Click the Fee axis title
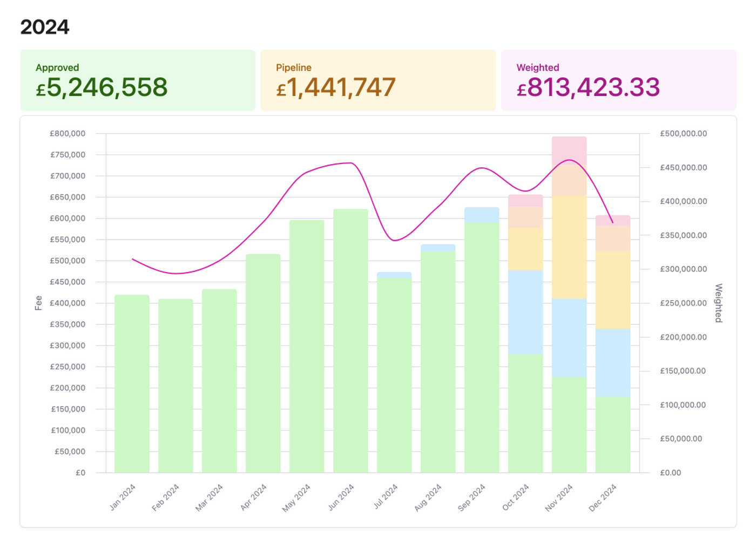This screenshot has width=756, height=551. pyautogui.click(x=37, y=303)
